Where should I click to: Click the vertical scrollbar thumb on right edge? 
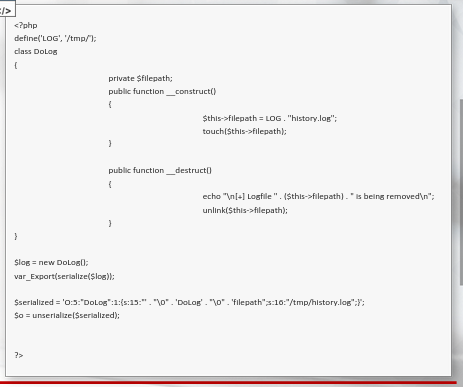pos(461,192)
